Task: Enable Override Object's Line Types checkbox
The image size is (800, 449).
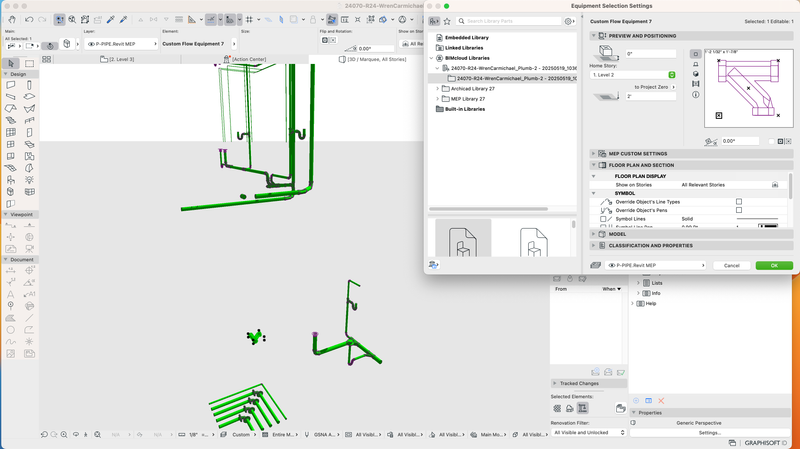Action: [x=738, y=201]
